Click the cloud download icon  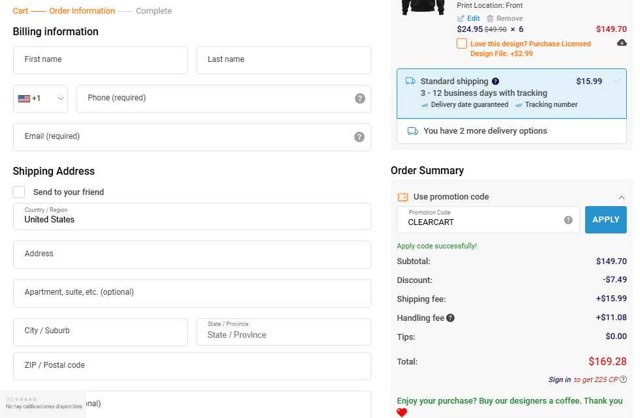622,43
